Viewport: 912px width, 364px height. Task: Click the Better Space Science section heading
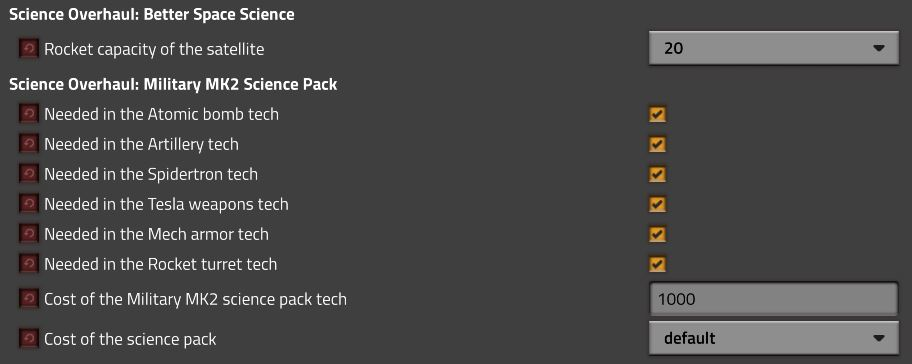[x=152, y=15]
